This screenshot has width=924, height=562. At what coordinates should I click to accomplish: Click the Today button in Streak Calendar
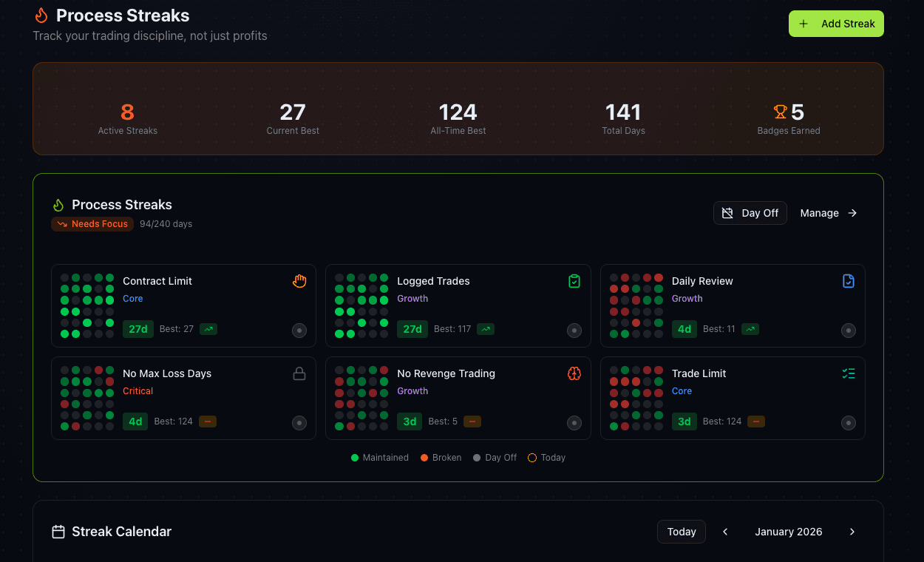(681, 531)
